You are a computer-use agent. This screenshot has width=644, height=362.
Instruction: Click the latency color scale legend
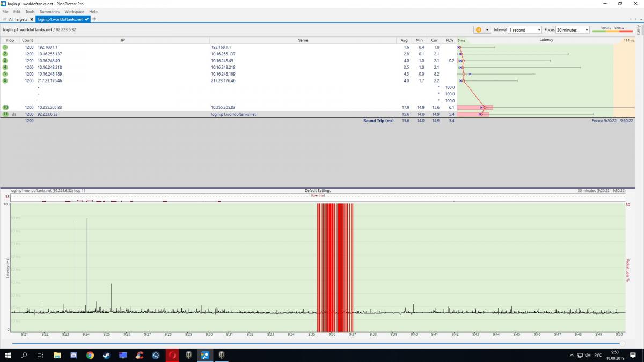click(x=612, y=30)
